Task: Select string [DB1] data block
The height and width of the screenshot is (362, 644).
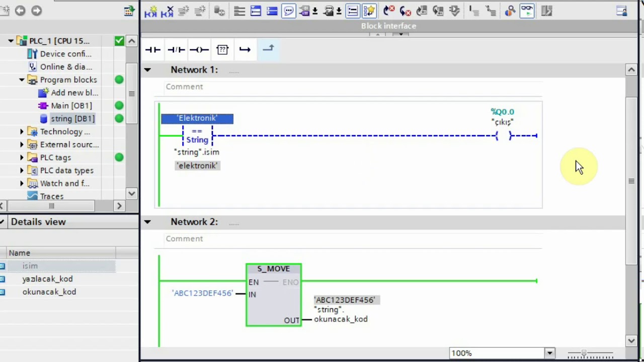Action: (72, 119)
